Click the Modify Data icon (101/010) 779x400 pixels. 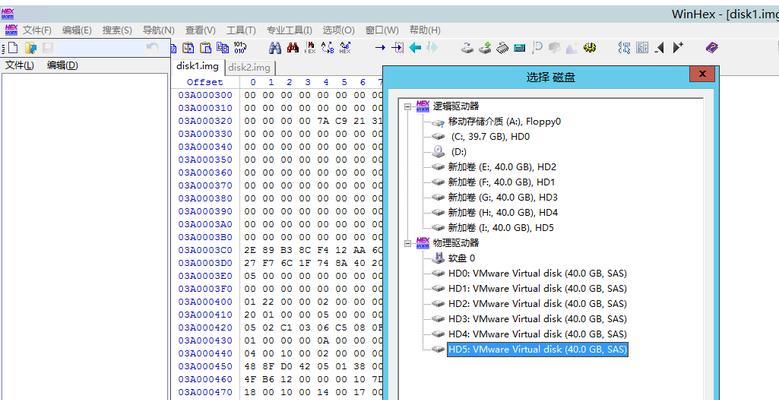click(240, 48)
